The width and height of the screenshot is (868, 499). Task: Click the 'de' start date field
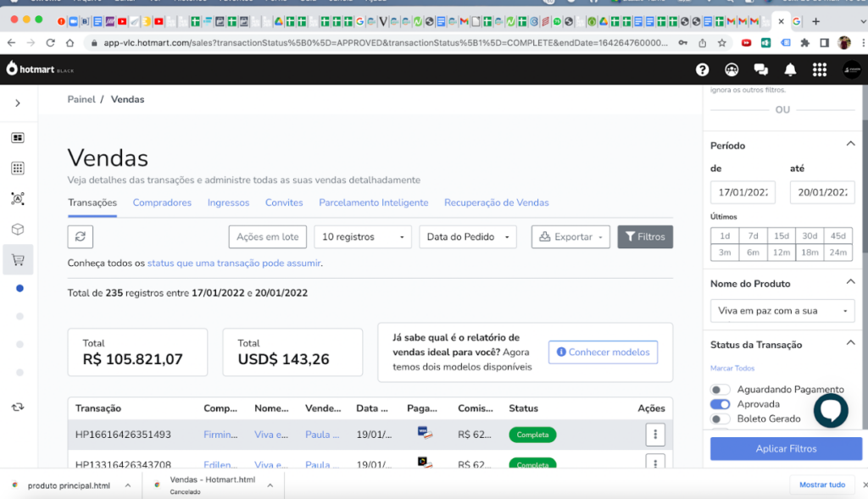coord(743,192)
